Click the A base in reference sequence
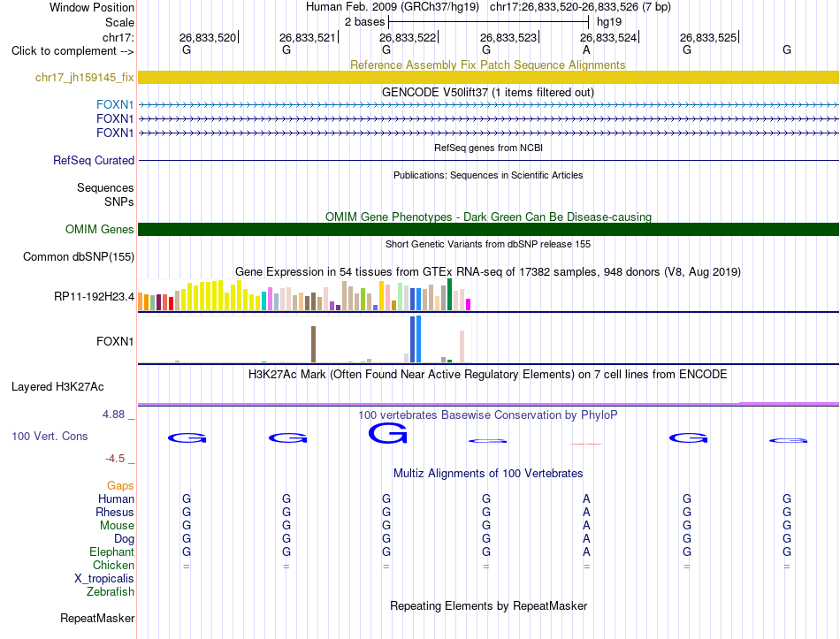Viewport: 840px width, 639px height. (x=586, y=49)
